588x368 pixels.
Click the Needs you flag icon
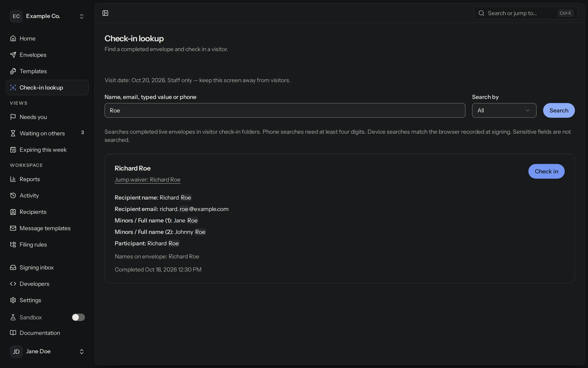point(13,117)
